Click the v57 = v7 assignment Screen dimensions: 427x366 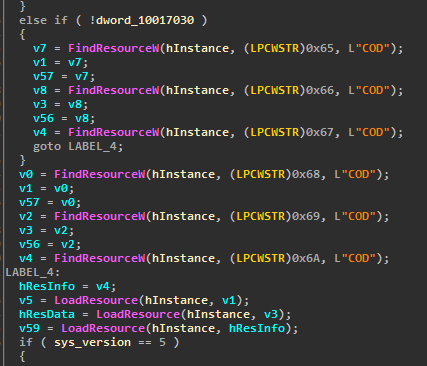[64, 76]
